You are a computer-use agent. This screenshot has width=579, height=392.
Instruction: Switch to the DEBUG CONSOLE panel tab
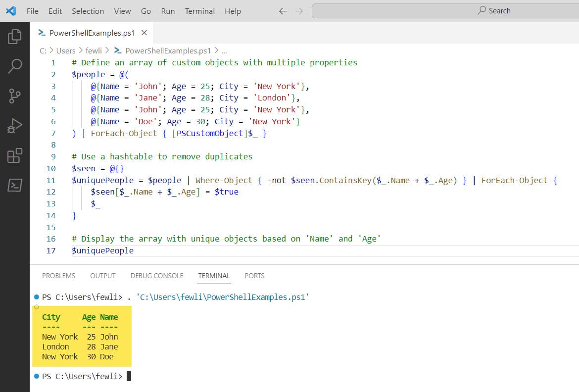(x=157, y=276)
